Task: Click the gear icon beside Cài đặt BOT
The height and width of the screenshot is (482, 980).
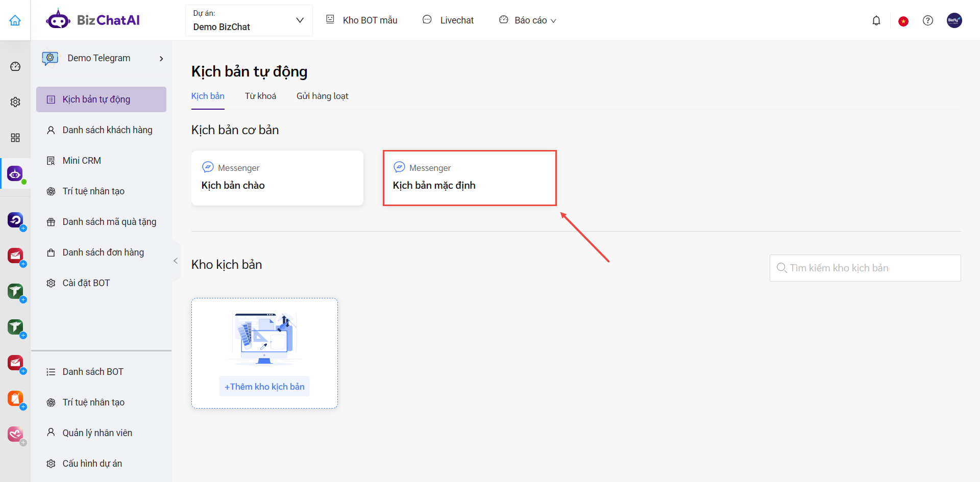Action: [51, 283]
